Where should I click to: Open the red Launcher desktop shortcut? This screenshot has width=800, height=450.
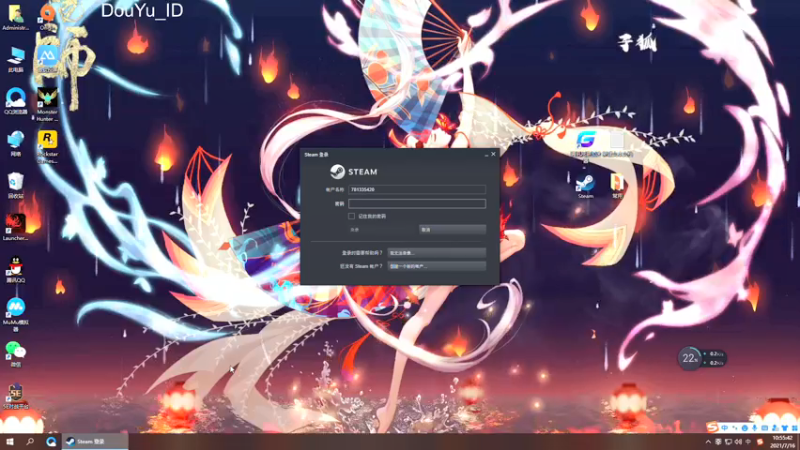[x=16, y=228]
